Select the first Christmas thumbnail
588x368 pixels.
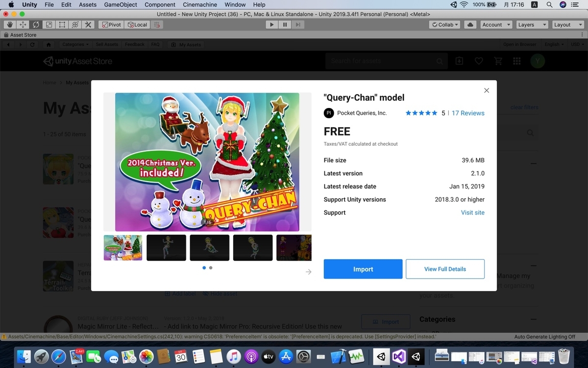pyautogui.click(x=123, y=248)
